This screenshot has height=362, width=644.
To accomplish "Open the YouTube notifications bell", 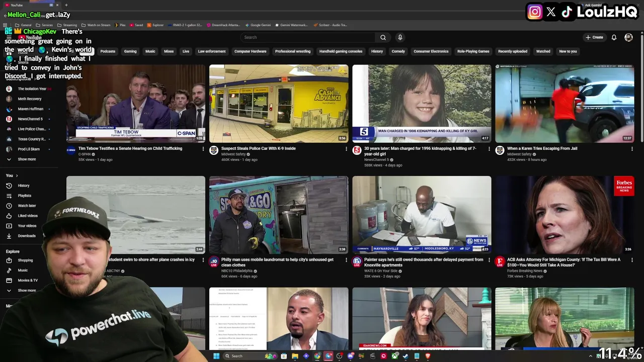I will coord(614,37).
